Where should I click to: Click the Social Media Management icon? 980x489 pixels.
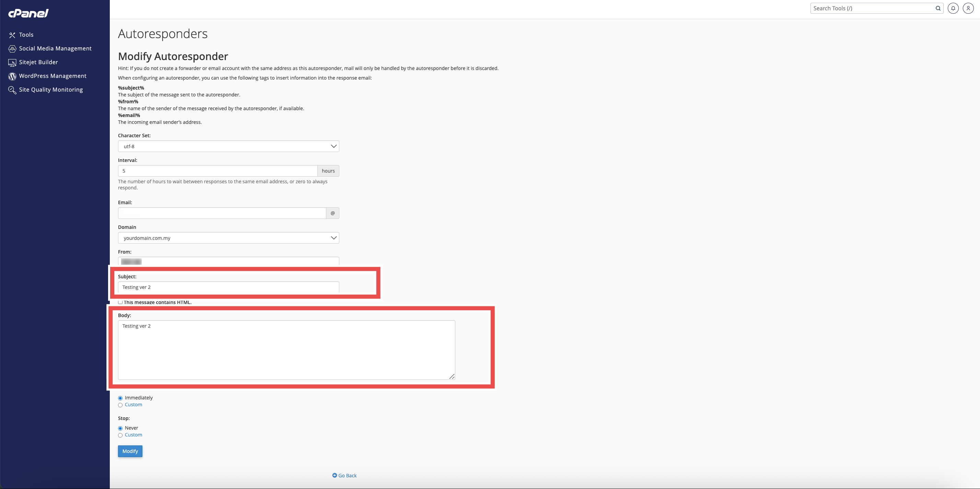(12, 49)
